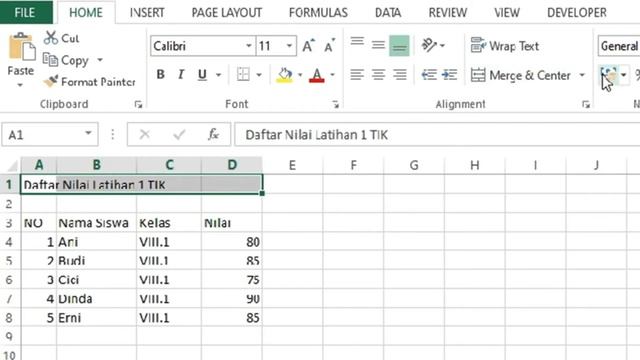The width and height of the screenshot is (640, 360).
Task: Select row 3 header
Action: [9, 223]
